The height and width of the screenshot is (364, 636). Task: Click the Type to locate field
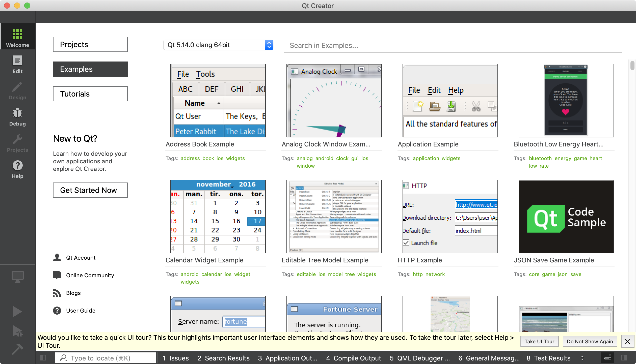click(x=105, y=358)
